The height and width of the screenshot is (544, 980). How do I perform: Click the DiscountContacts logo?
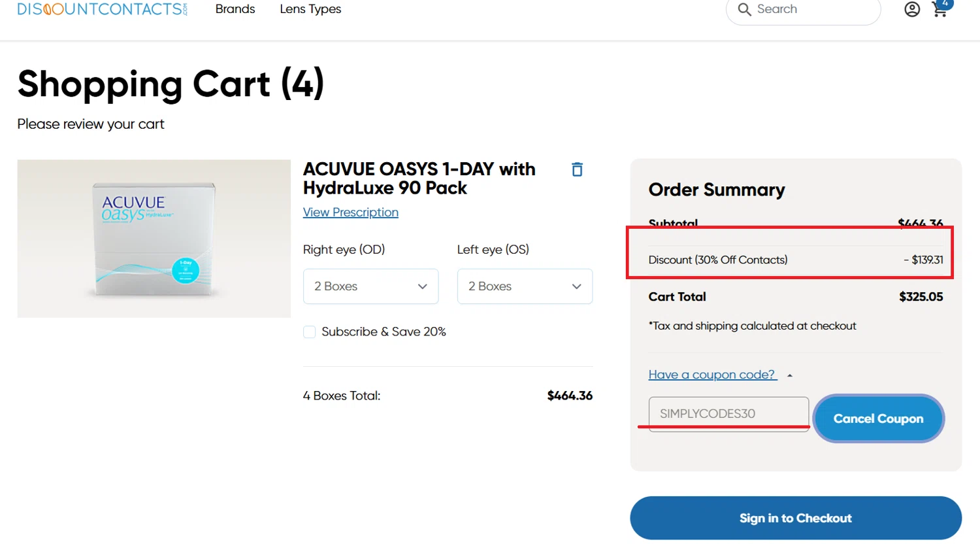coord(102,9)
